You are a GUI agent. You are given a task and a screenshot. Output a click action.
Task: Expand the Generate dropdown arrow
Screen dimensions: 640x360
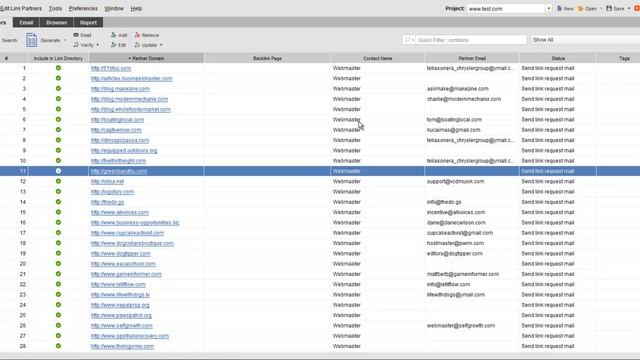click(64, 40)
